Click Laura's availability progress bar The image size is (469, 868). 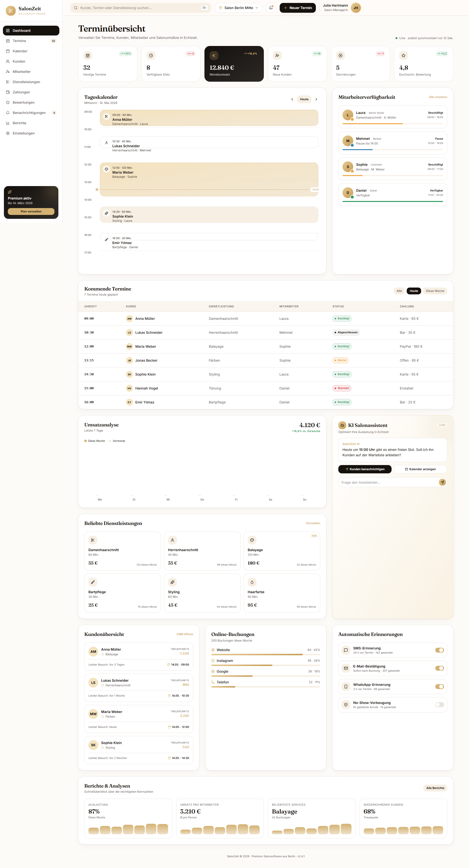click(393, 124)
